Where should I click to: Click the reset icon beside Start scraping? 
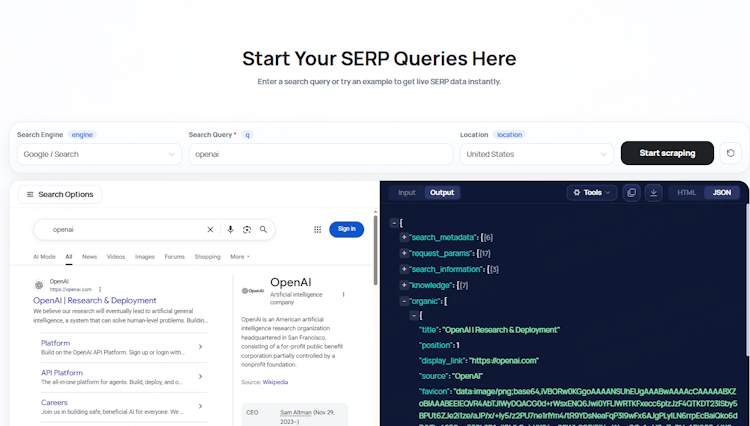pos(730,153)
